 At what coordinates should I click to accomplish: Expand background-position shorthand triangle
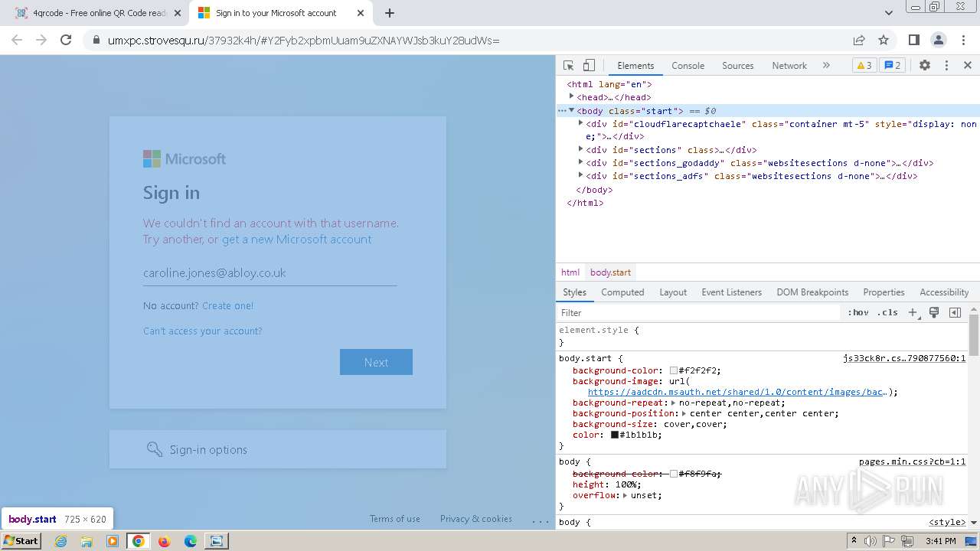tap(684, 413)
